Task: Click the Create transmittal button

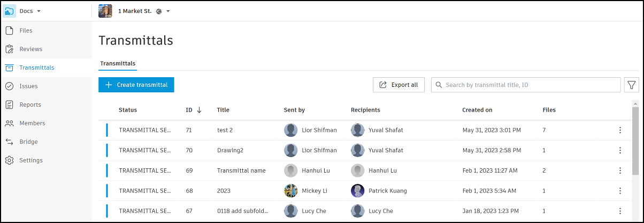Action: pos(136,85)
